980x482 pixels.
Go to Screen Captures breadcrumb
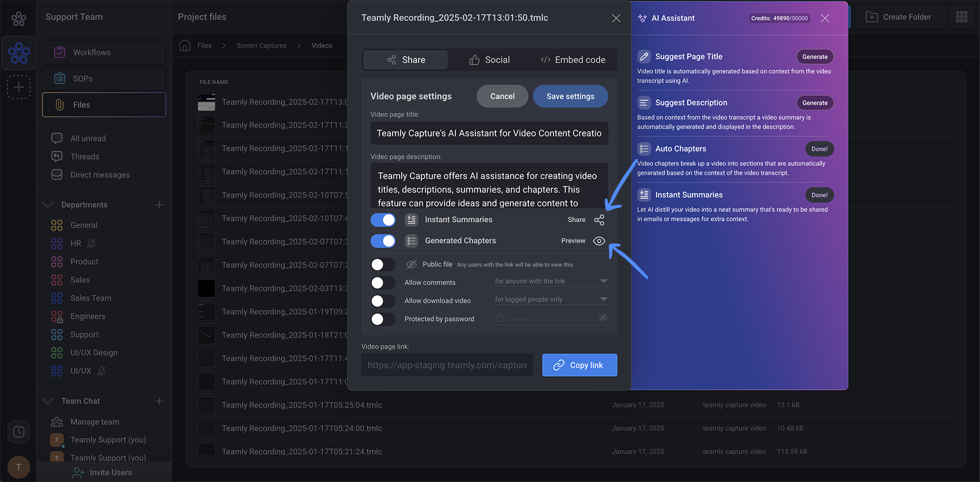pos(261,45)
